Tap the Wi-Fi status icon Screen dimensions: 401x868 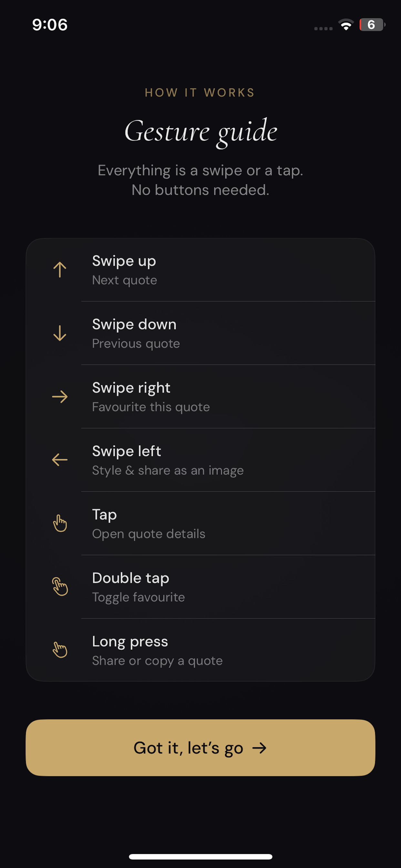346,25
